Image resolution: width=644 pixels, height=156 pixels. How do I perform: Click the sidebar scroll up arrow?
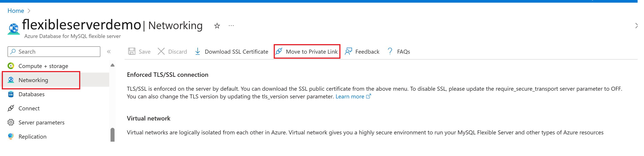(x=113, y=65)
